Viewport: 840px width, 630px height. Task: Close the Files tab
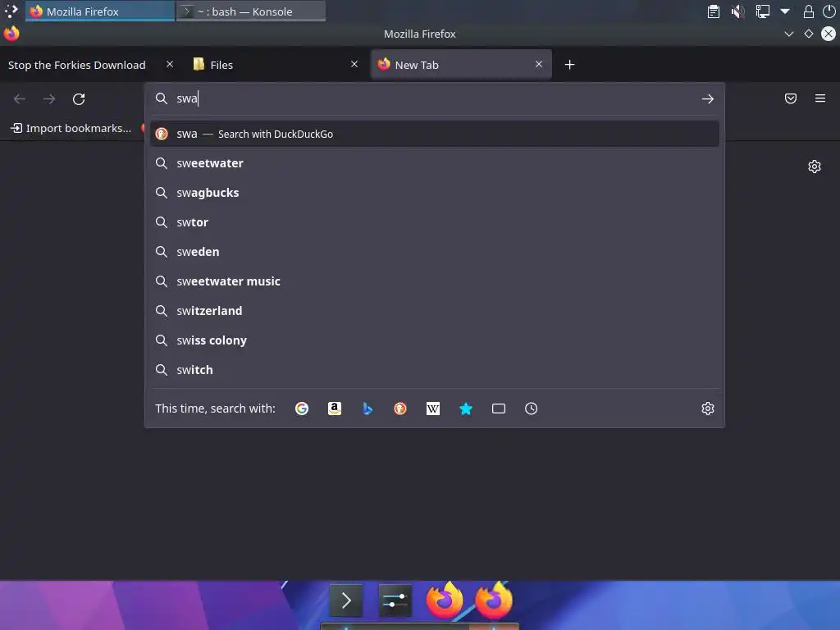pos(354,64)
